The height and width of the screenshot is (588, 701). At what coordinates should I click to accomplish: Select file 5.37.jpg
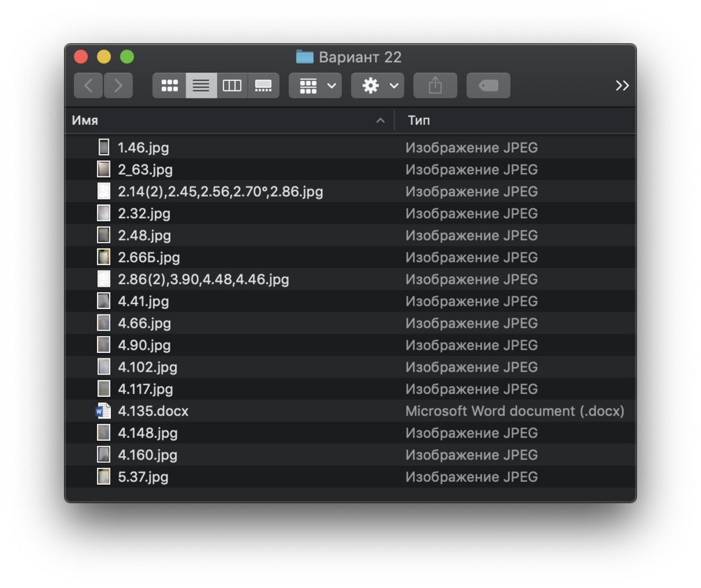tap(350, 476)
